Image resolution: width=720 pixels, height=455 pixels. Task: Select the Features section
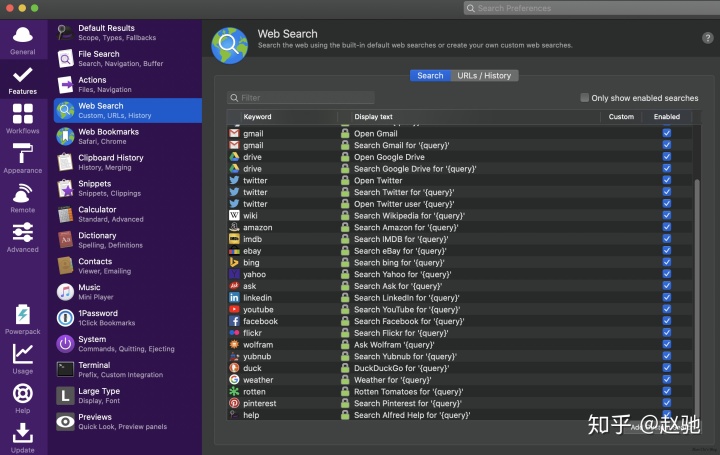point(22,80)
